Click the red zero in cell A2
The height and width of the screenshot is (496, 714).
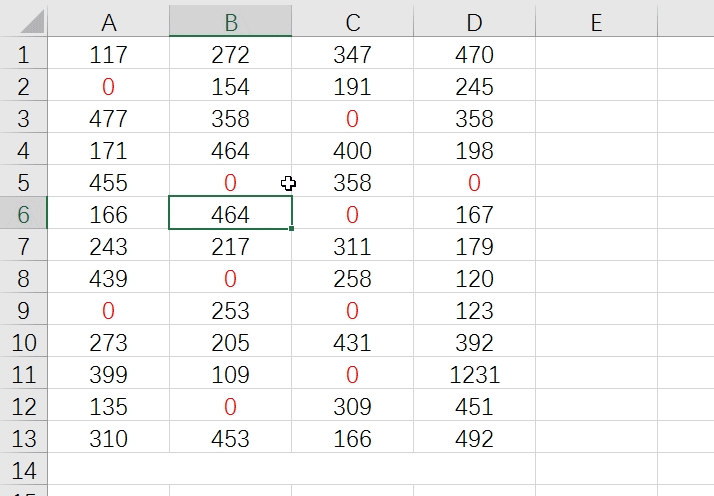tap(108, 87)
